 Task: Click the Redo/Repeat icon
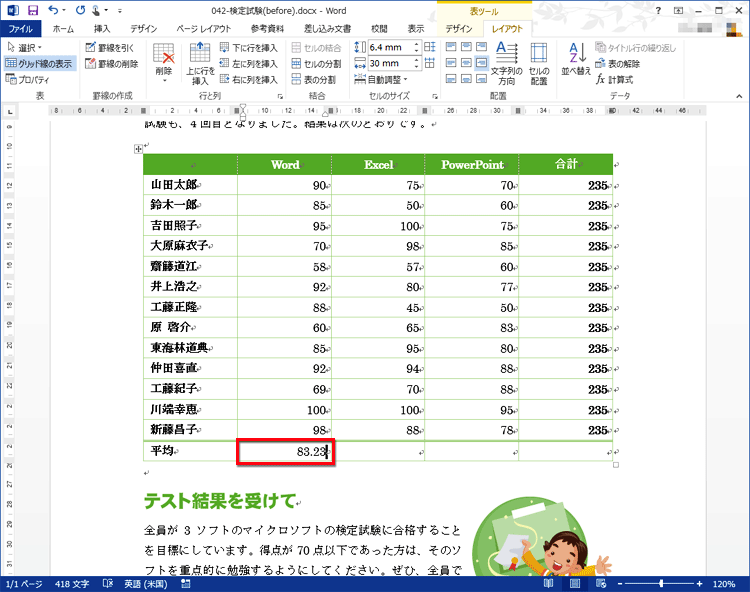pos(80,10)
